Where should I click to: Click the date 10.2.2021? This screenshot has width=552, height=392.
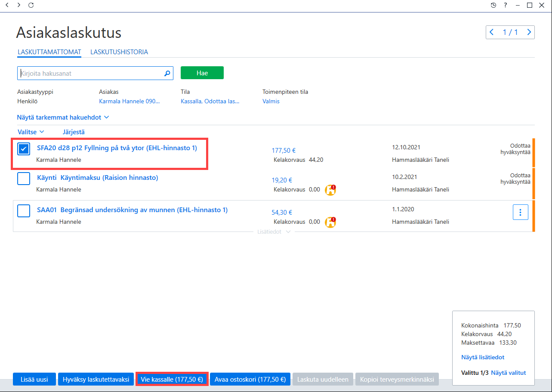tap(404, 177)
